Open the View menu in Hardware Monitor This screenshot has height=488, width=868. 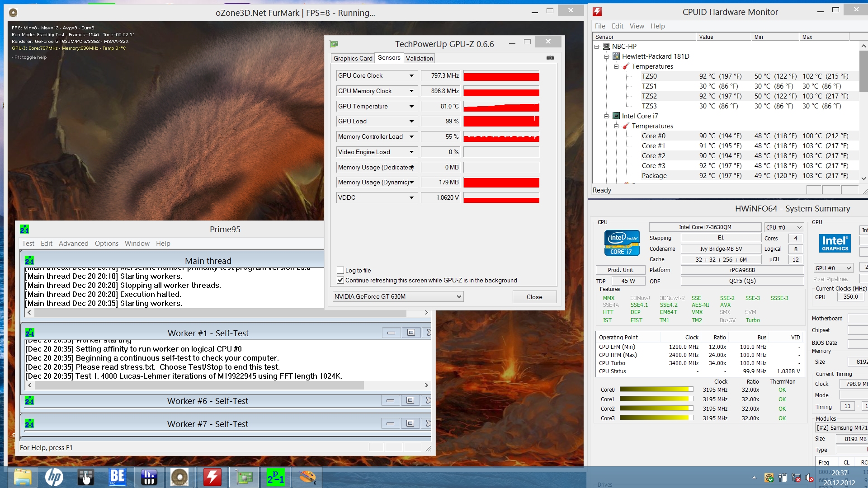click(x=637, y=26)
